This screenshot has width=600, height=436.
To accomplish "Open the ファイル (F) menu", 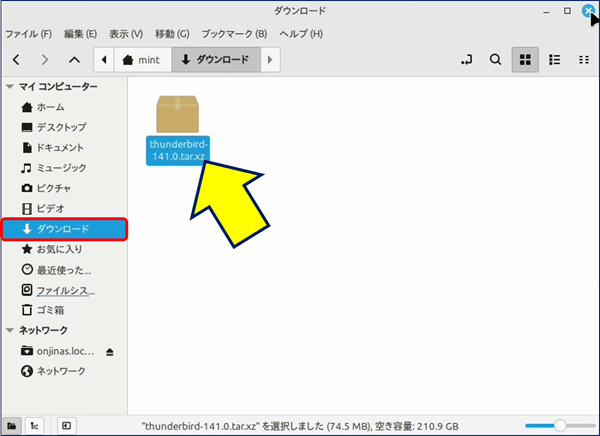I will 29,34.
